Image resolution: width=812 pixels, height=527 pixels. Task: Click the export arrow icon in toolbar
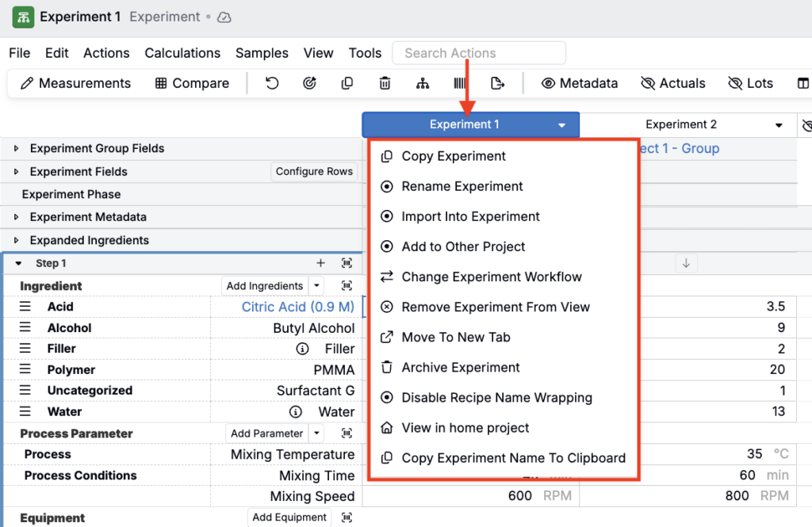click(497, 83)
